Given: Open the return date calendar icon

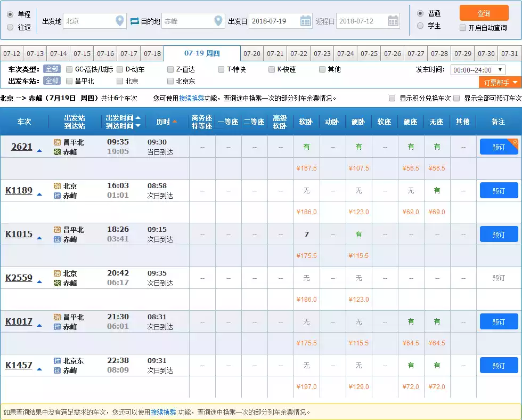Looking at the screenshot, I should point(393,21).
